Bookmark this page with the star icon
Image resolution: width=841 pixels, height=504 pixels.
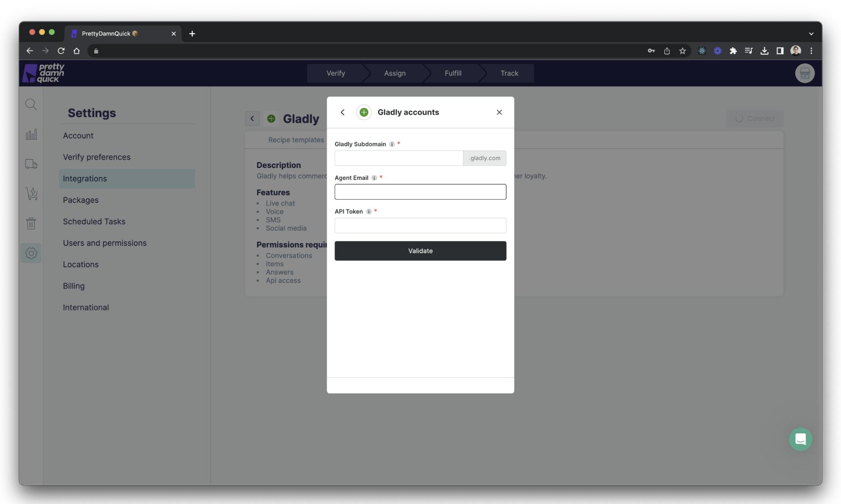coord(682,51)
